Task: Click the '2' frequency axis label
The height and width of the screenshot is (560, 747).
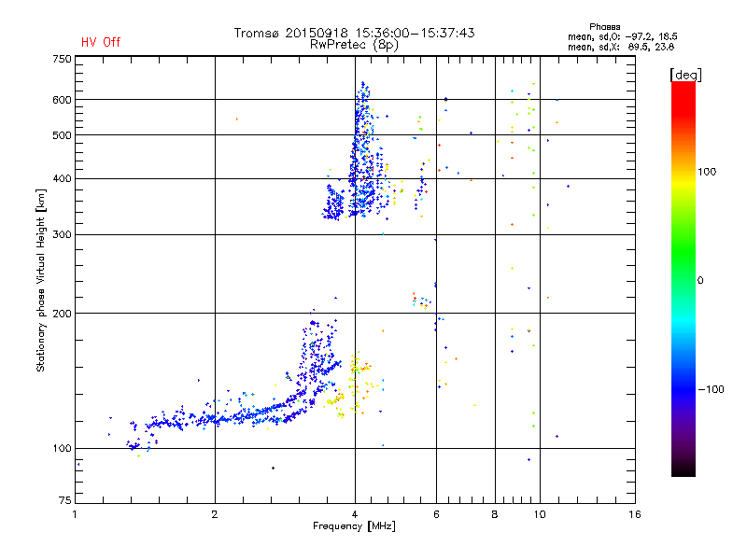Action: pos(215,514)
